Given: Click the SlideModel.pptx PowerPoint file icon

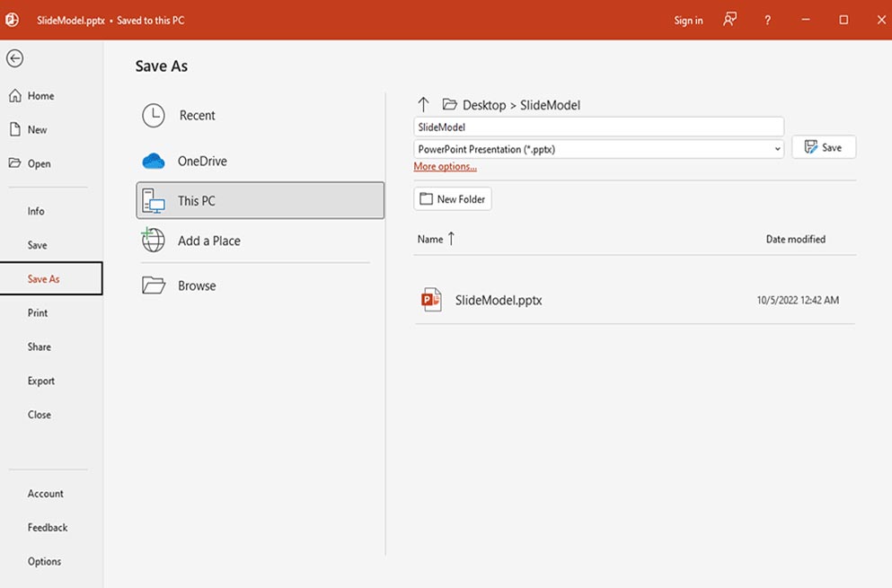Looking at the screenshot, I should 431,300.
